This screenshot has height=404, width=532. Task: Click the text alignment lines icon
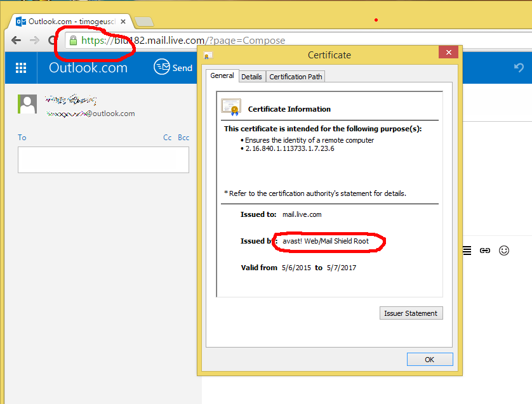point(467,251)
